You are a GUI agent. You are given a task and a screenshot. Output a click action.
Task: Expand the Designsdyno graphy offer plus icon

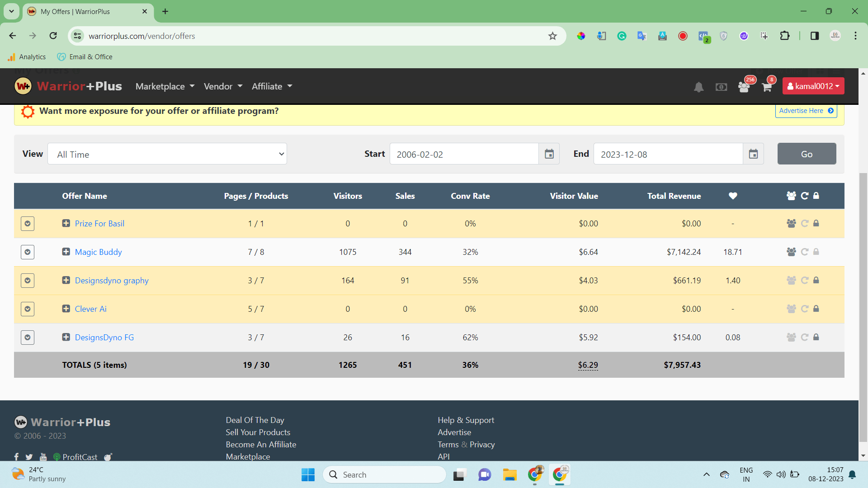[66, 280]
